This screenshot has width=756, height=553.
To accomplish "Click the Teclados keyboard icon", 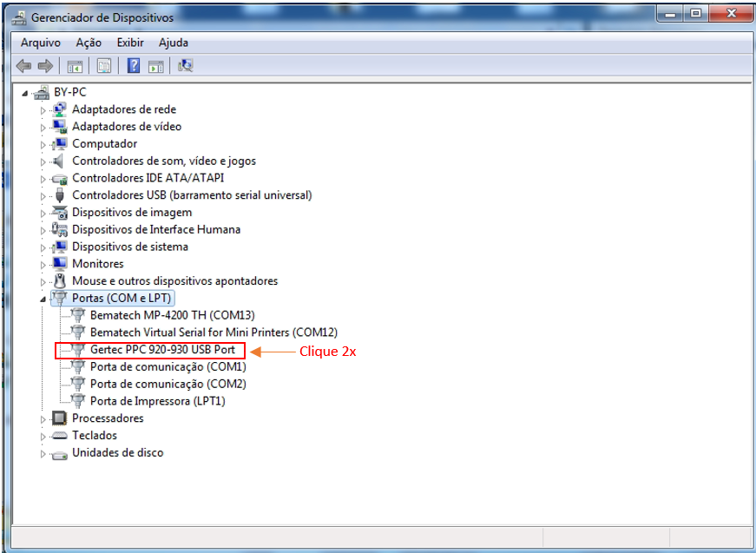I will point(59,435).
